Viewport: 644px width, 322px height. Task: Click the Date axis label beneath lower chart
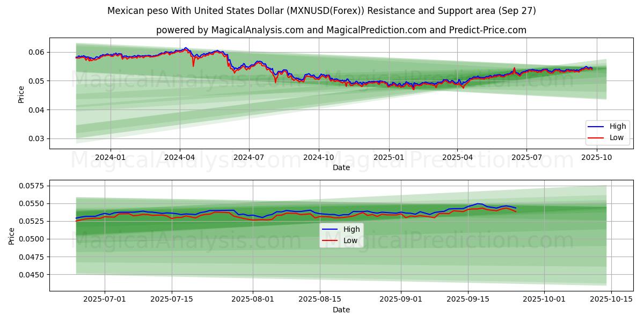341,310
